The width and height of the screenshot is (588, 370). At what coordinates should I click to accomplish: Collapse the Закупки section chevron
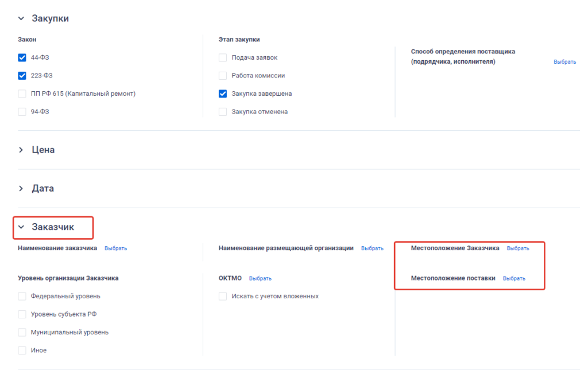(21, 18)
